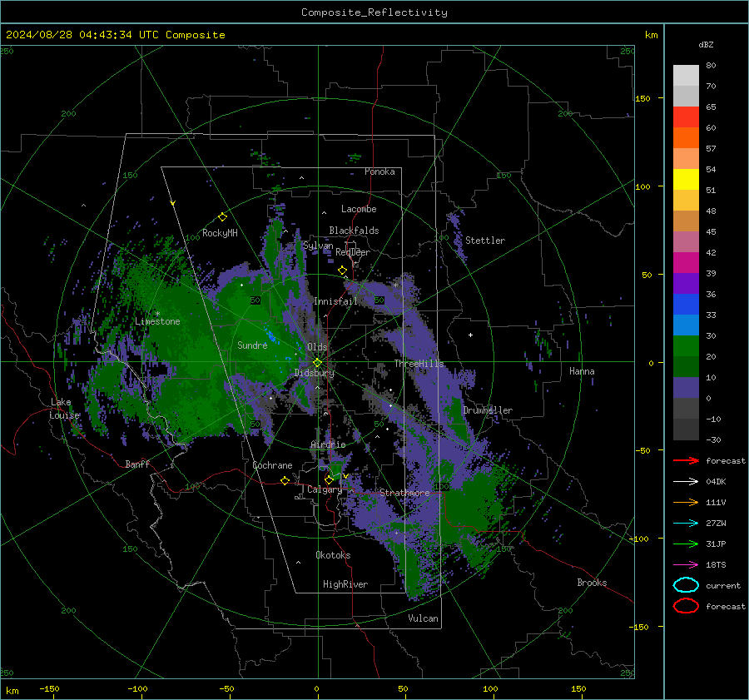Viewport: 749px width, 700px height.
Task: Click the cyan 27ZW arrow in legend
Action: coord(686,524)
